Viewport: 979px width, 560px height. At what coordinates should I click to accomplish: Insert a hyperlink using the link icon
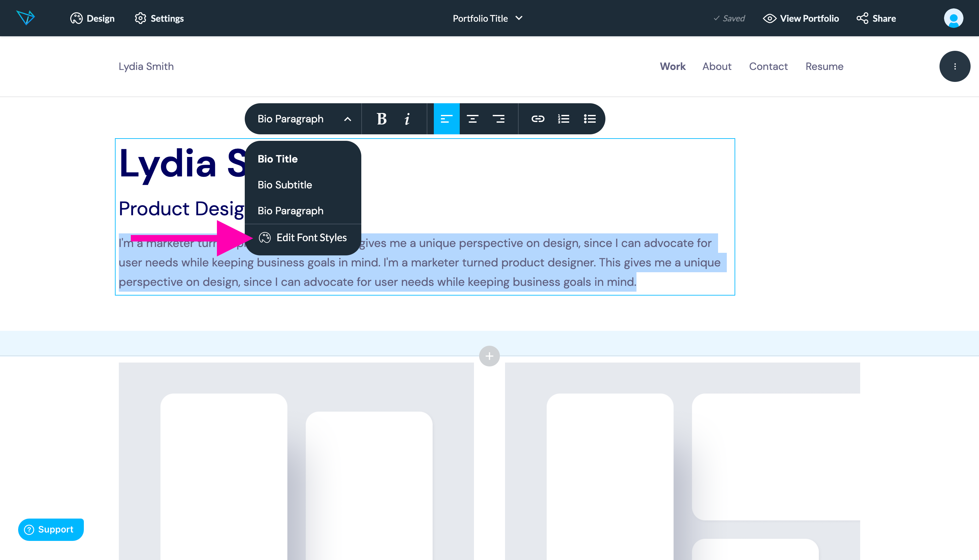[x=538, y=119]
